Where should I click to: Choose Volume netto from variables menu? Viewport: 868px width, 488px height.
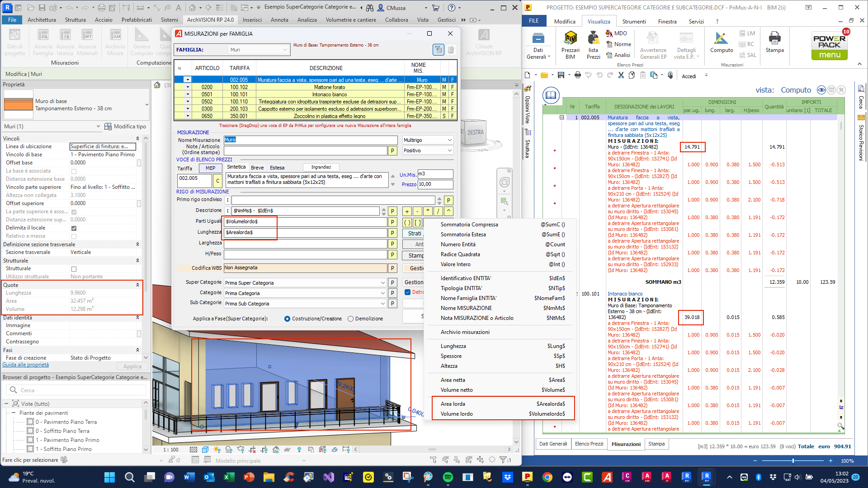point(503,390)
